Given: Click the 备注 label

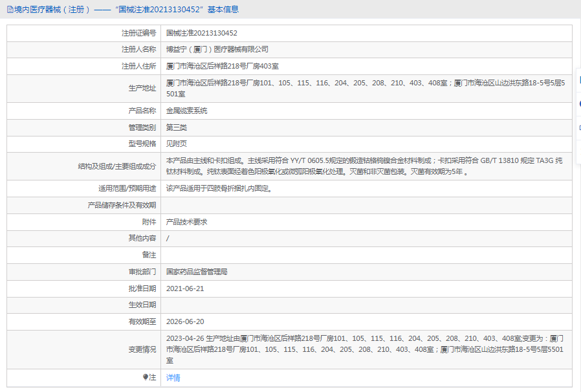Looking at the screenshot, I should tap(149, 255).
